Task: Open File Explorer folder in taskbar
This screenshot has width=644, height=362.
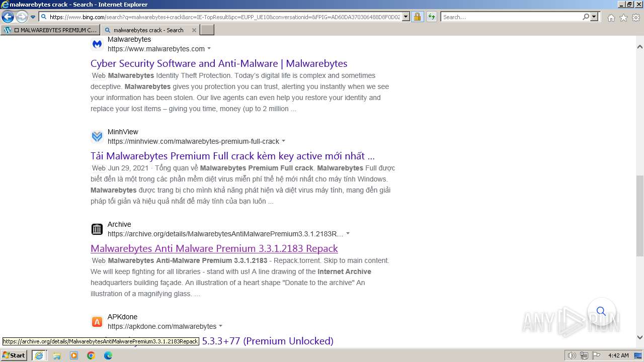Action: (x=57, y=355)
